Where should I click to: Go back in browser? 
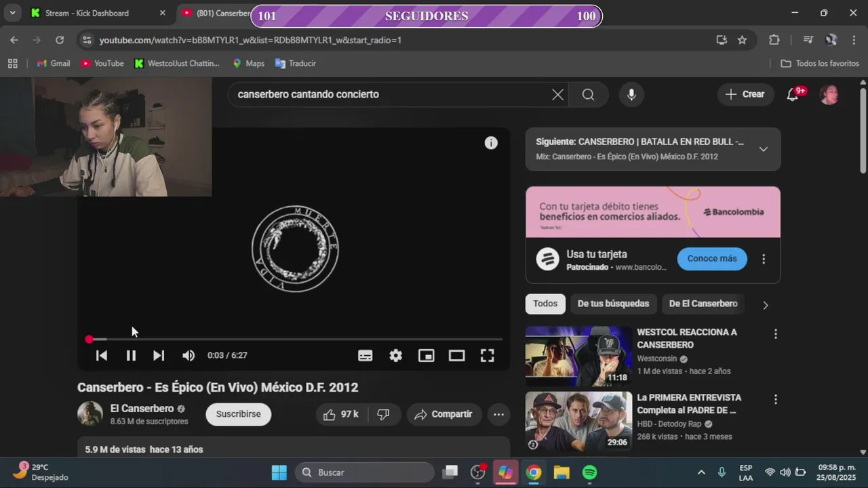point(14,40)
